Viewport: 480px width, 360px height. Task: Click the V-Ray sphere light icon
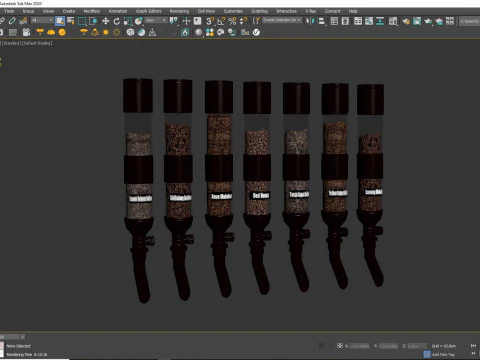pos(62,32)
